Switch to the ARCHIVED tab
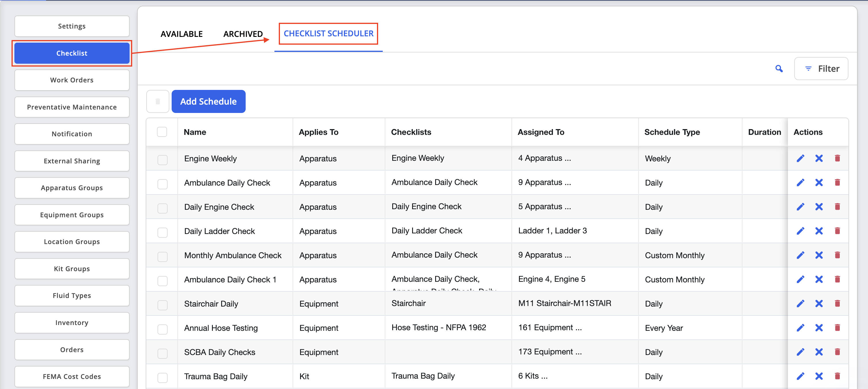This screenshot has width=868, height=389. pos(243,34)
